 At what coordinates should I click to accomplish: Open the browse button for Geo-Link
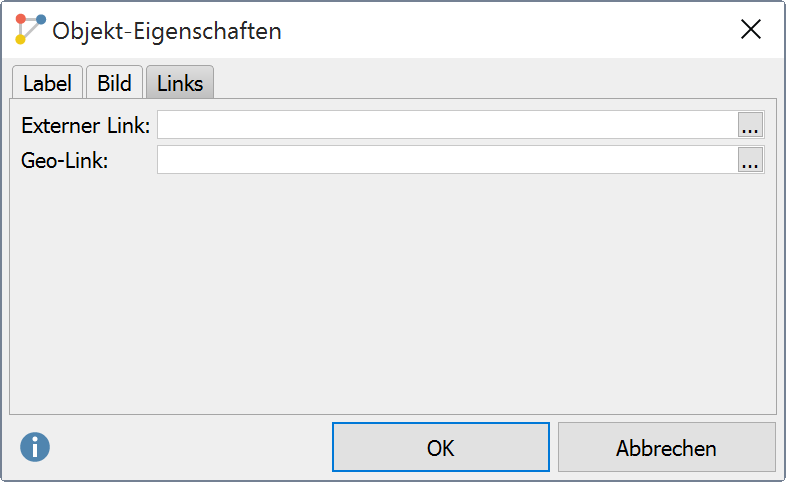coord(751,160)
